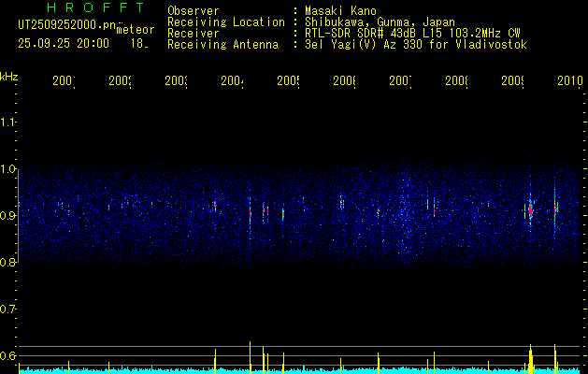Select the date stamp 25.09.25 20:00
The image size is (588, 374).
pos(64,44)
